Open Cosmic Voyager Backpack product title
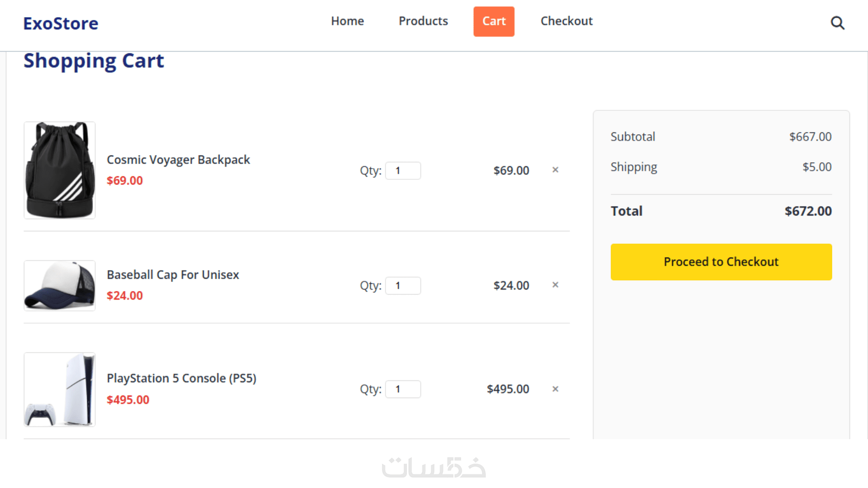The height and width of the screenshot is (488, 868). [x=178, y=160]
